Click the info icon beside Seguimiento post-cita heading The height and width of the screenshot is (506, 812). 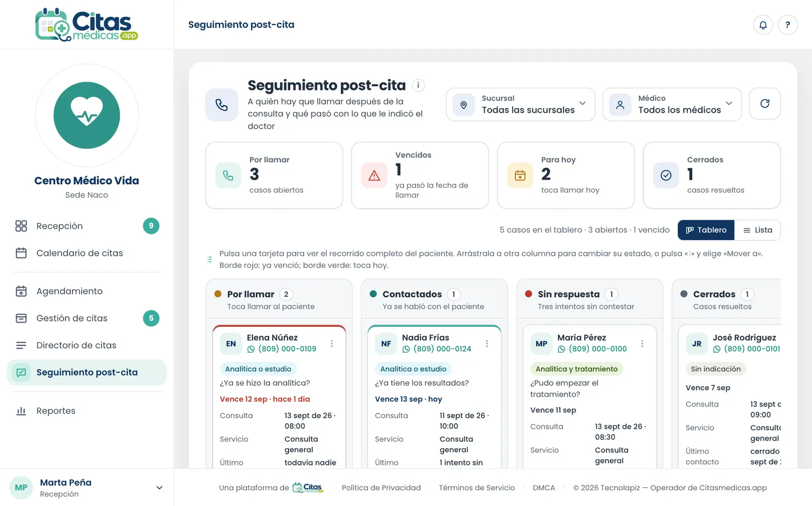[x=418, y=85]
